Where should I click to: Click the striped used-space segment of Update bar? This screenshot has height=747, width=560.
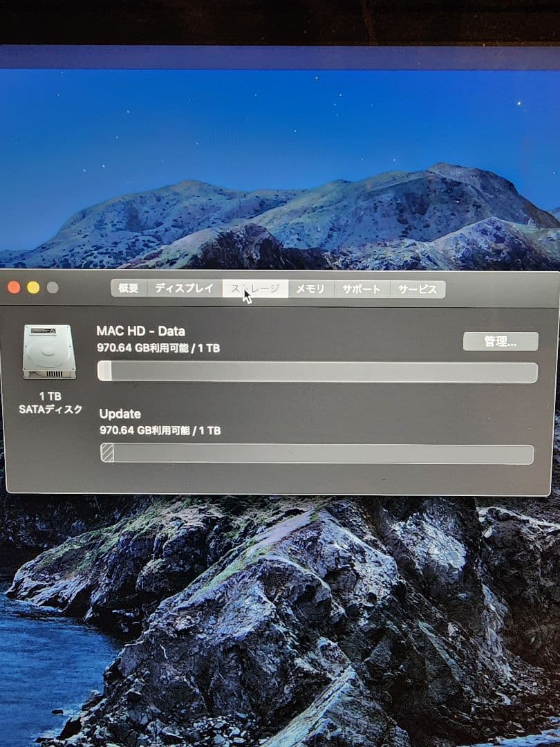click(106, 453)
